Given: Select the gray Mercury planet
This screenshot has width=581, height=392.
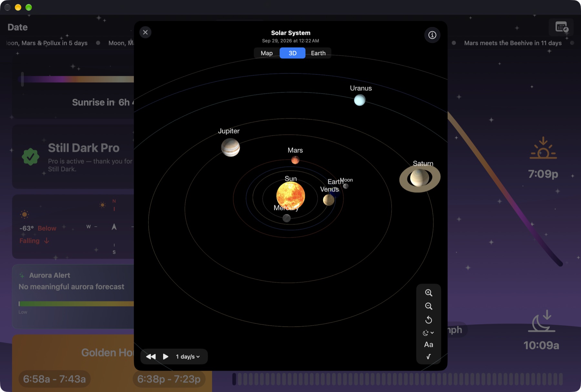Looking at the screenshot, I should click(287, 219).
